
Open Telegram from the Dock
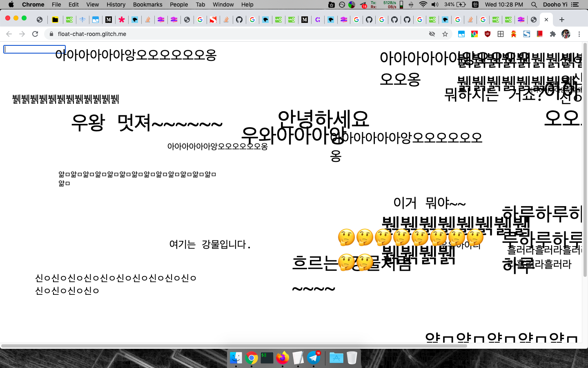pos(314,358)
